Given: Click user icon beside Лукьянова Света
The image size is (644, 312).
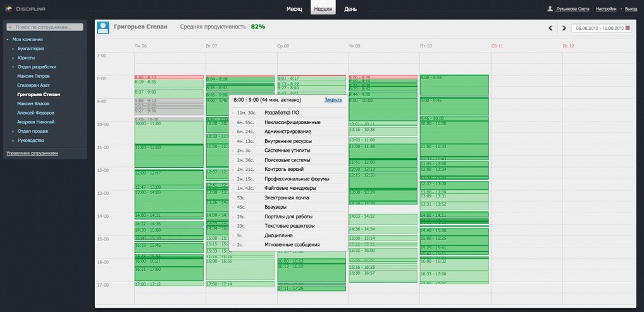Looking at the screenshot, I should (549, 9).
